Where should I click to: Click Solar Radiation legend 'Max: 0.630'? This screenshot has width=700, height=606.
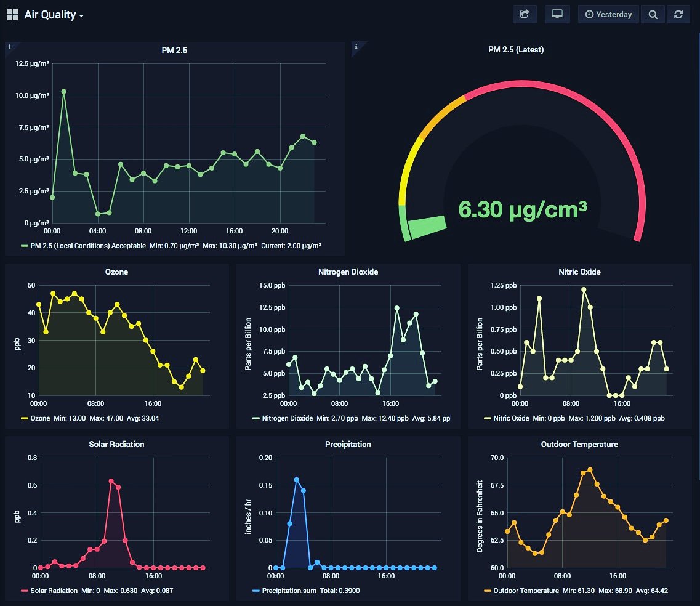(121, 591)
